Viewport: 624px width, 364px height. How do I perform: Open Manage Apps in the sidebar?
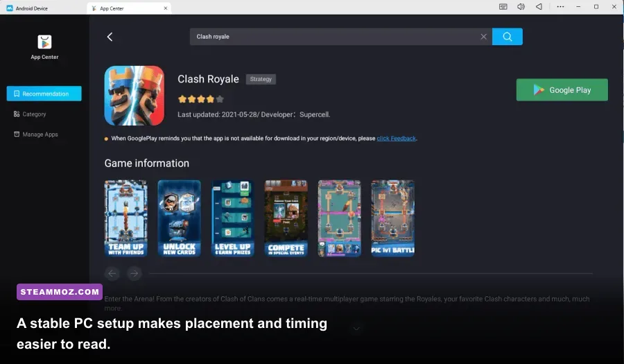36,135
